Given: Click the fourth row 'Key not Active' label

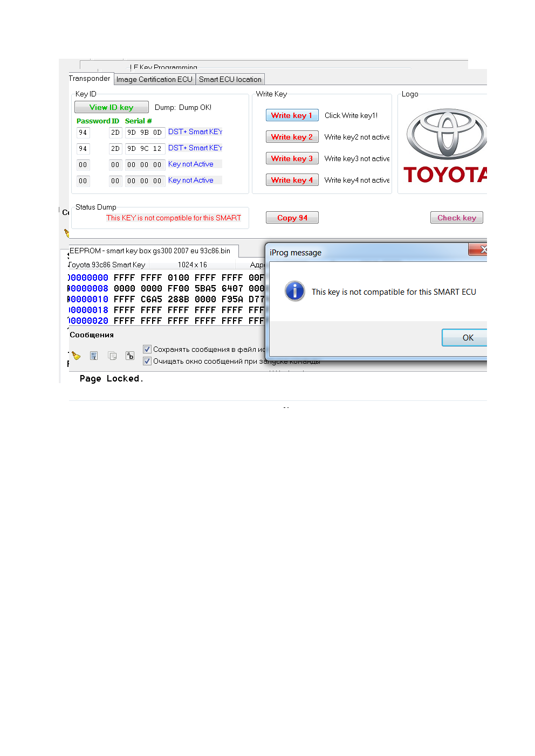Looking at the screenshot, I should 191,180.
